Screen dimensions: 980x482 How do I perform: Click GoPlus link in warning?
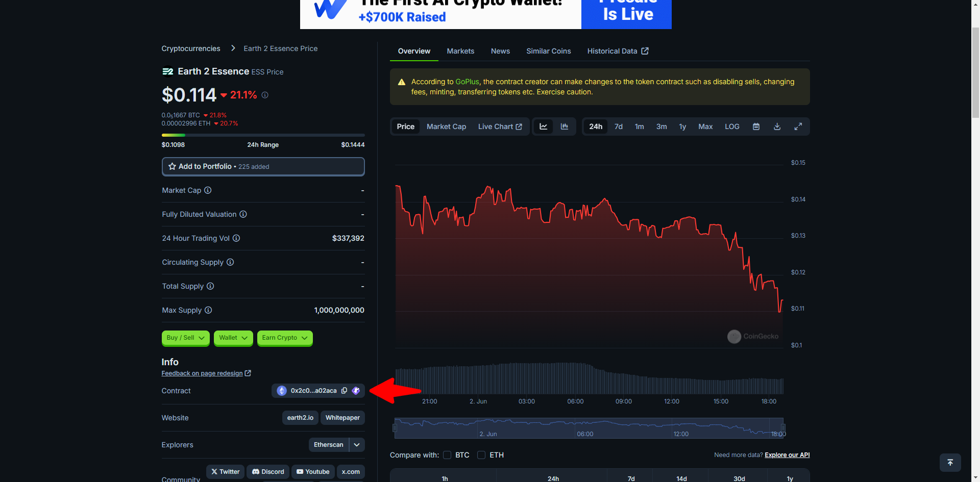point(467,82)
